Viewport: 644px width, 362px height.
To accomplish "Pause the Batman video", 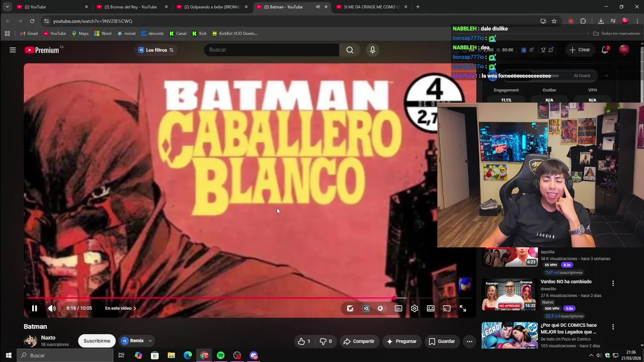I will coord(34,308).
